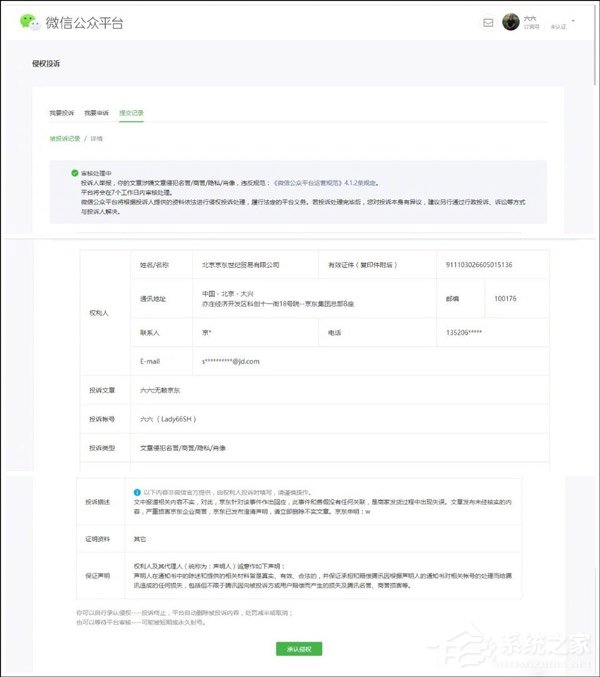Select the ID number 911103026605015136
The image size is (600, 677).
point(479,265)
